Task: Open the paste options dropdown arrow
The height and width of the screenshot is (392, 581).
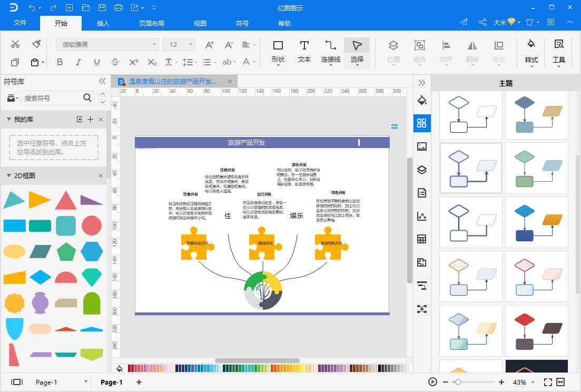Action: pyautogui.click(x=43, y=63)
